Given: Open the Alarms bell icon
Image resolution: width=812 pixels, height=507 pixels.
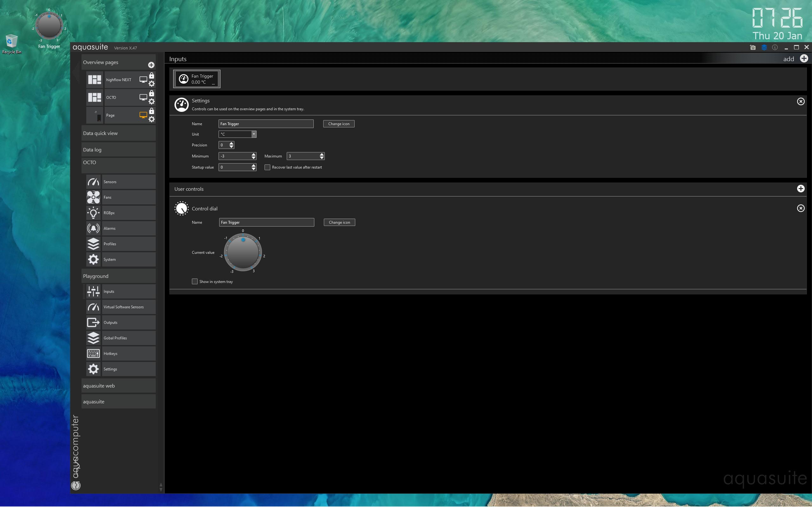Looking at the screenshot, I should point(93,228).
